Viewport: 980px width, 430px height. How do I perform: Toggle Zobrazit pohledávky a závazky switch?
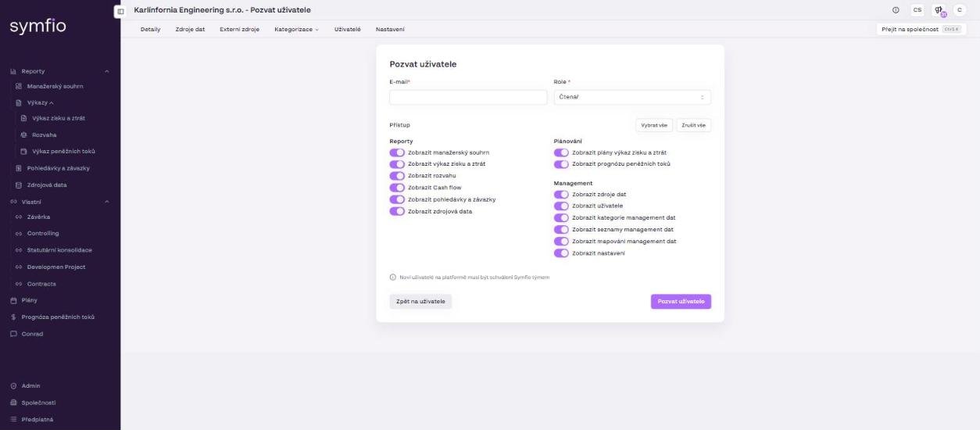pos(397,199)
